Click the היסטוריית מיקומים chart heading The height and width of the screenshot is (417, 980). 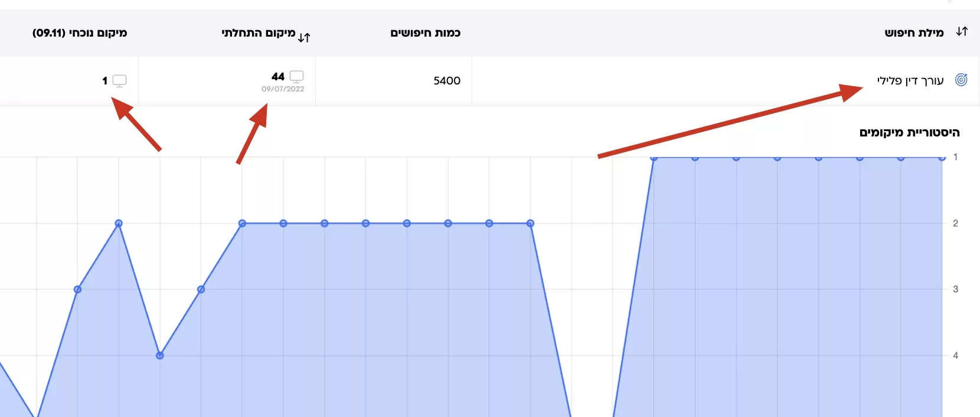(909, 132)
